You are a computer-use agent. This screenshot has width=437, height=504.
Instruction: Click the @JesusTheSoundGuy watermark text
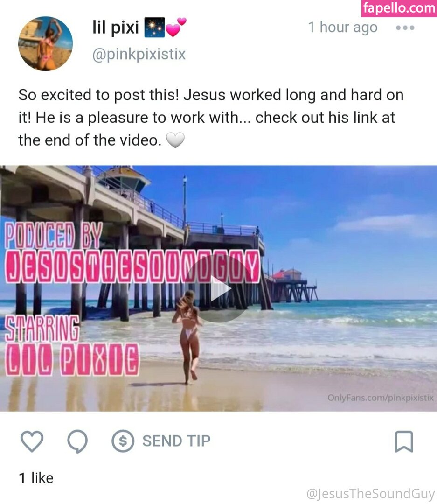point(371,494)
